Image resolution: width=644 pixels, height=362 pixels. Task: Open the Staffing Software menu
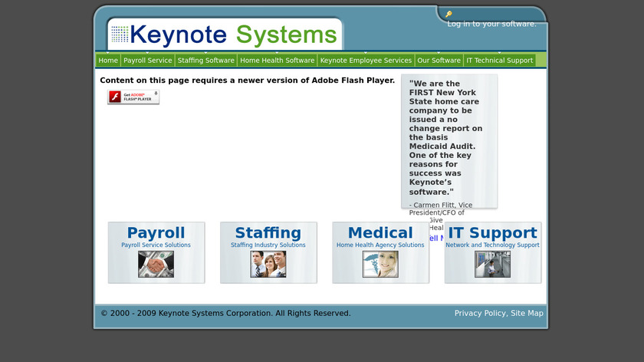click(x=205, y=61)
